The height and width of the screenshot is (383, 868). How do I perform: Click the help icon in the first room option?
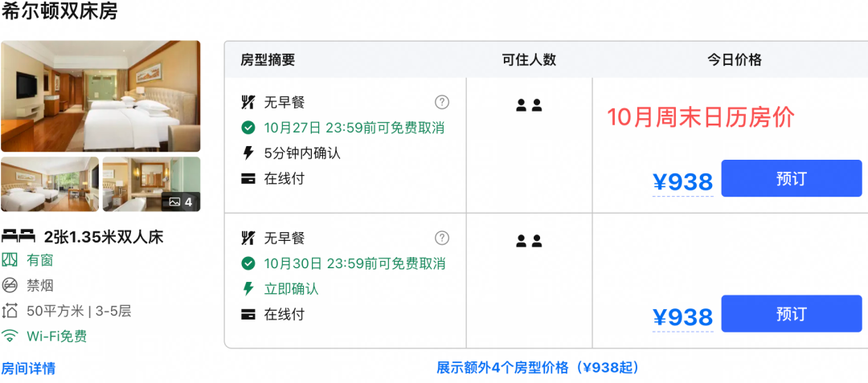[442, 102]
